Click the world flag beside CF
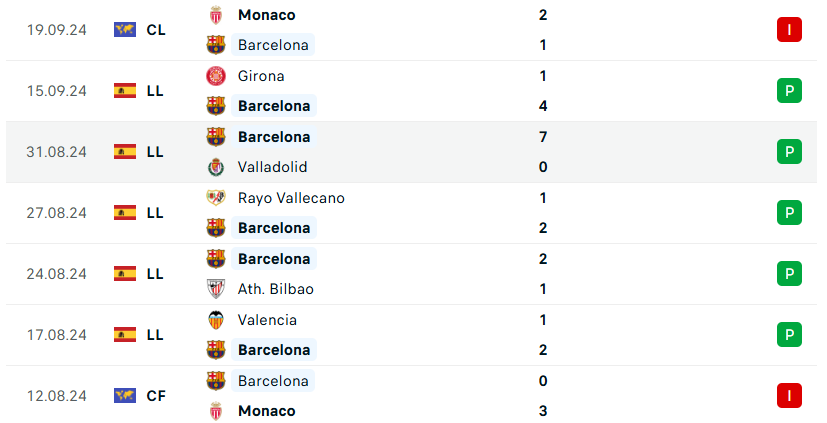 (x=125, y=396)
